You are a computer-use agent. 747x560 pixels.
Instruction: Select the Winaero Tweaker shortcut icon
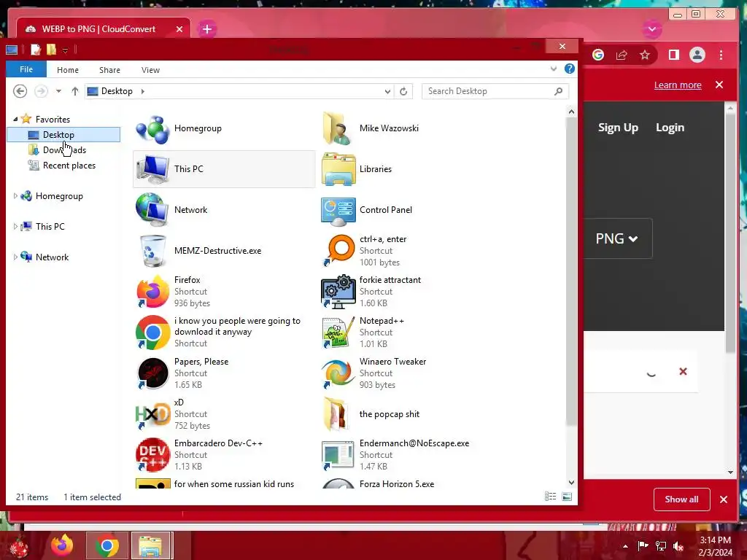coord(338,374)
